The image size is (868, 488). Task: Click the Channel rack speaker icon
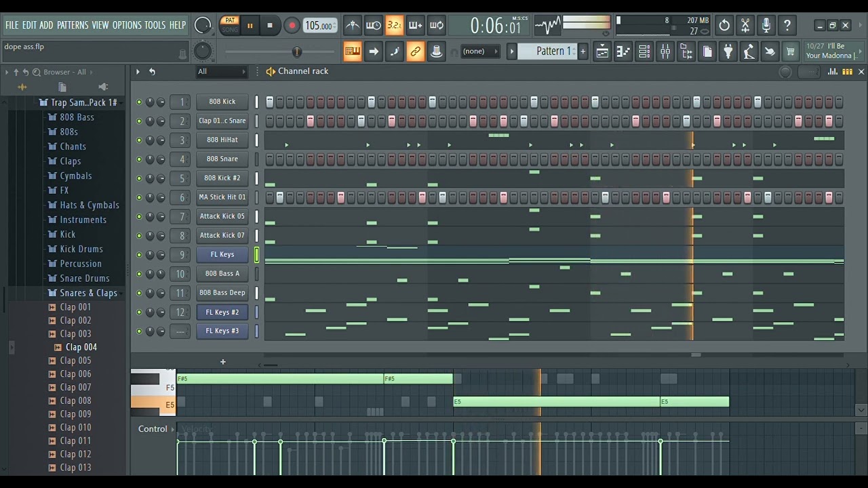271,71
